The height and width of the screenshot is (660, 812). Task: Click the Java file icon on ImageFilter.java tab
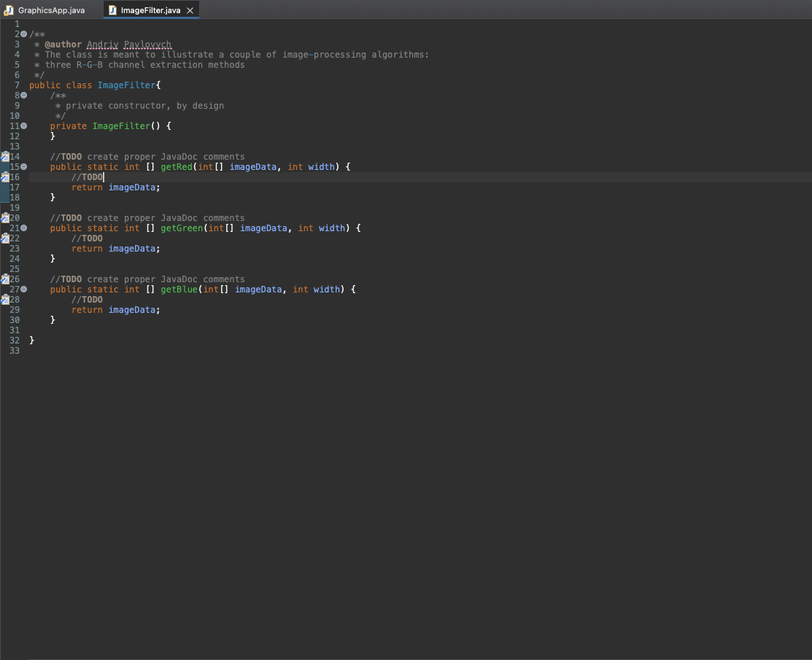(x=112, y=10)
